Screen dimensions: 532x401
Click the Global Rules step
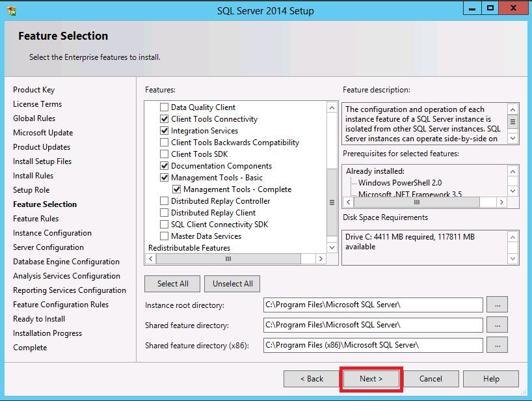[34, 118]
